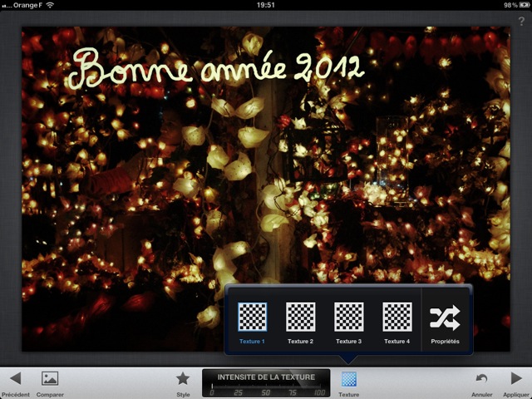Tap the Wi-Fi signal icon
This screenshot has width=532, height=399.
[x=49, y=5]
